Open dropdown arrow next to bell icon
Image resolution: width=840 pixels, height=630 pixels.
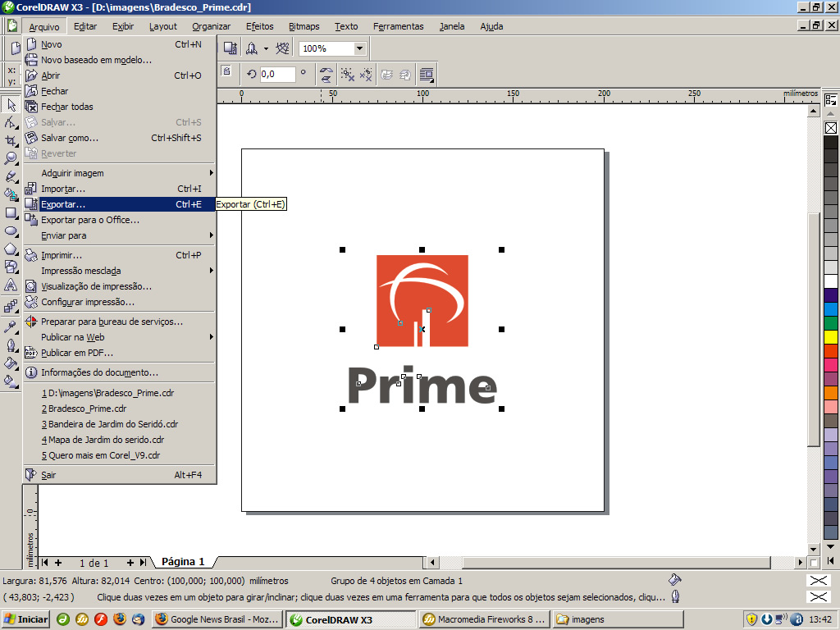click(266, 48)
